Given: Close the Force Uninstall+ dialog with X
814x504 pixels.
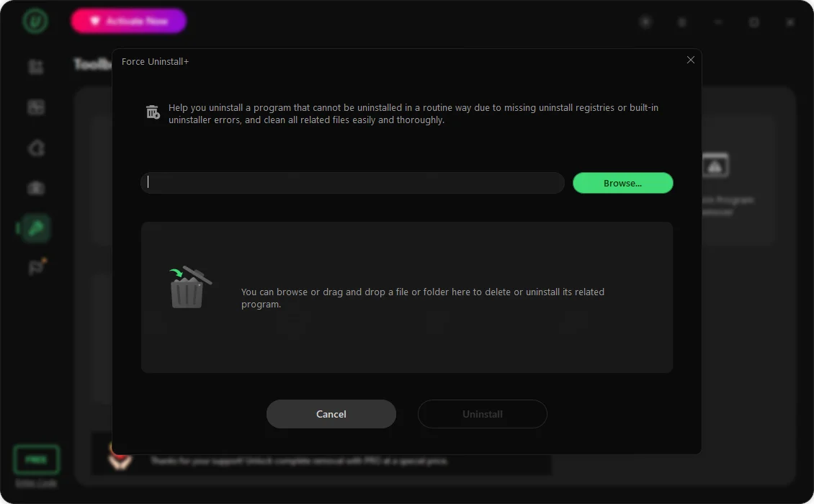Looking at the screenshot, I should pyautogui.click(x=690, y=60).
